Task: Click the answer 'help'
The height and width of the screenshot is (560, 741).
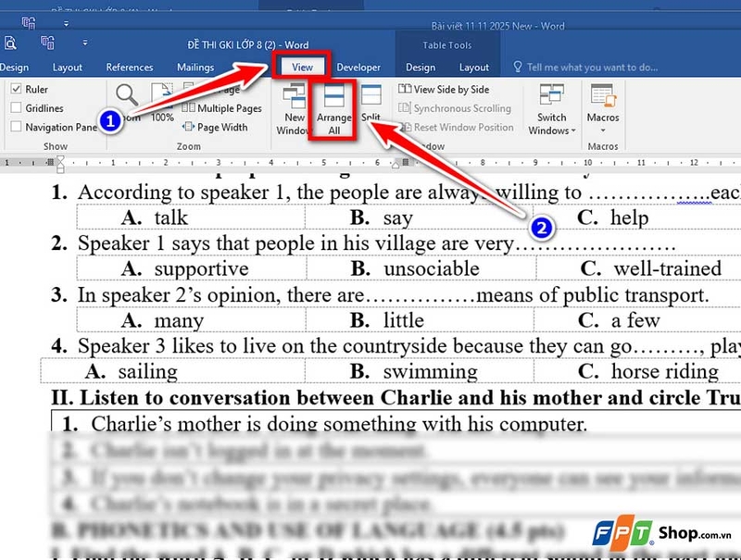Action: (629, 218)
